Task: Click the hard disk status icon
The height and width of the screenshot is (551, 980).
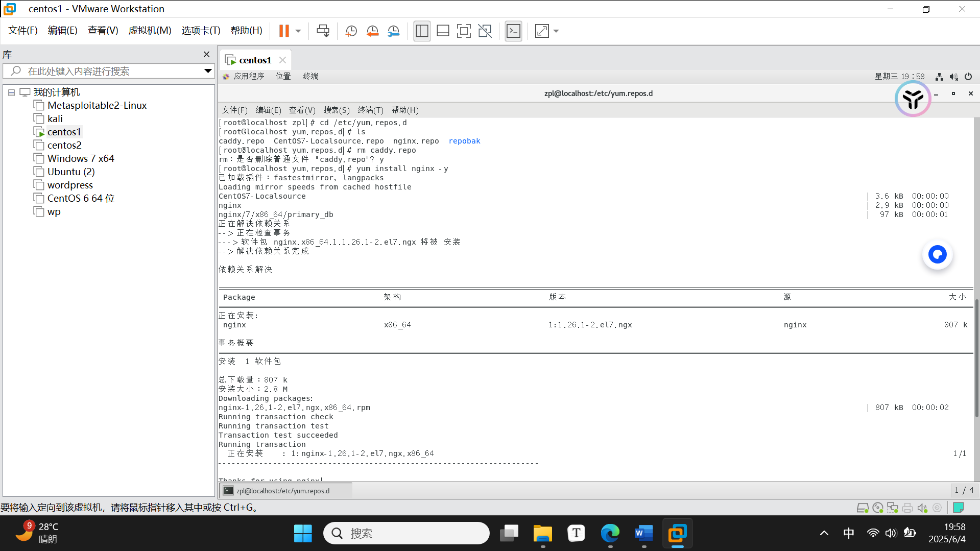Action: (863, 508)
